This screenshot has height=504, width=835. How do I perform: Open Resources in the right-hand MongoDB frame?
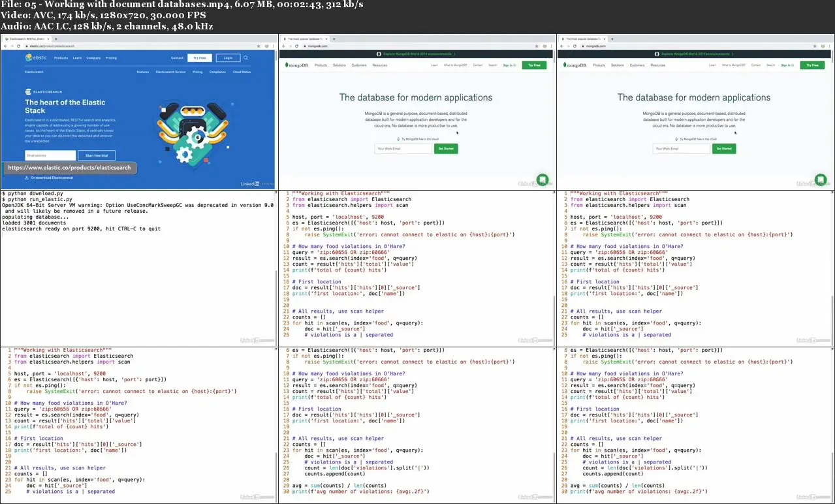pos(658,65)
